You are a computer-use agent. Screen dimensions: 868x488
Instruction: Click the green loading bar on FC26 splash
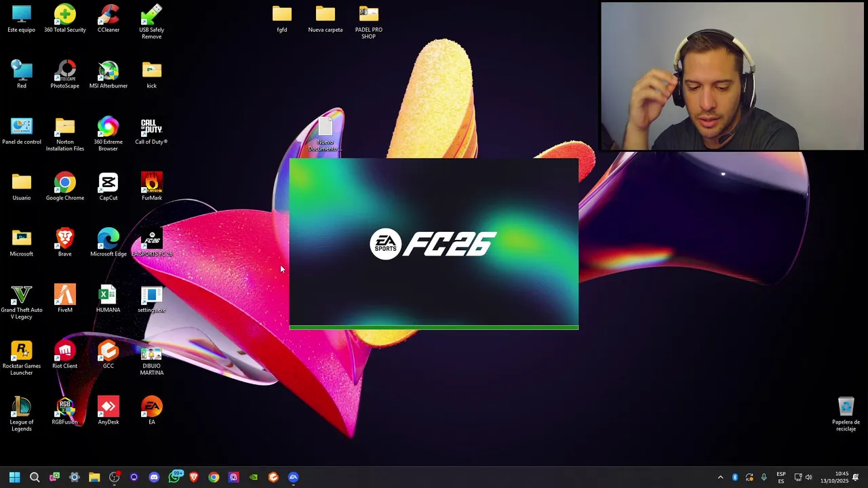point(434,327)
